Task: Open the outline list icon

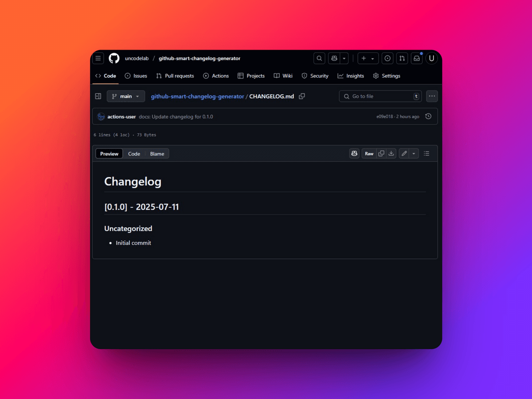Action: (426, 154)
